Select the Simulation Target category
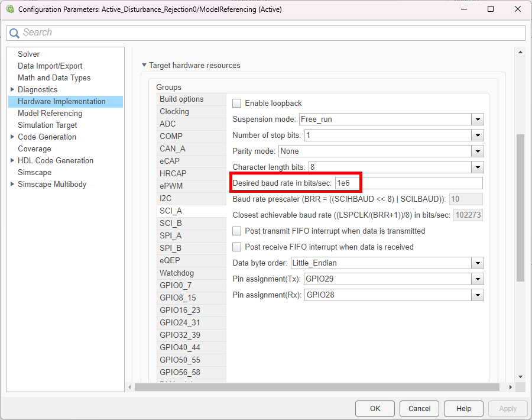The width and height of the screenshot is (532, 420). (x=47, y=125)
